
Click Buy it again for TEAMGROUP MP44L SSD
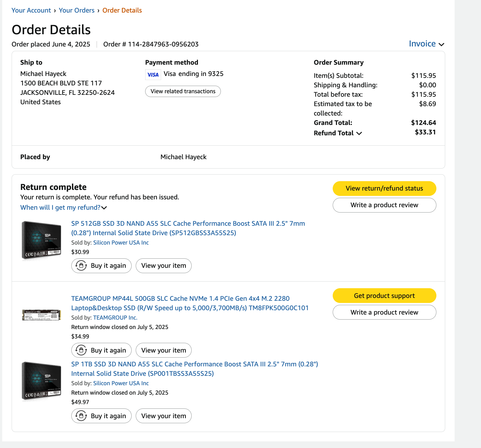[x=101, y=350]
